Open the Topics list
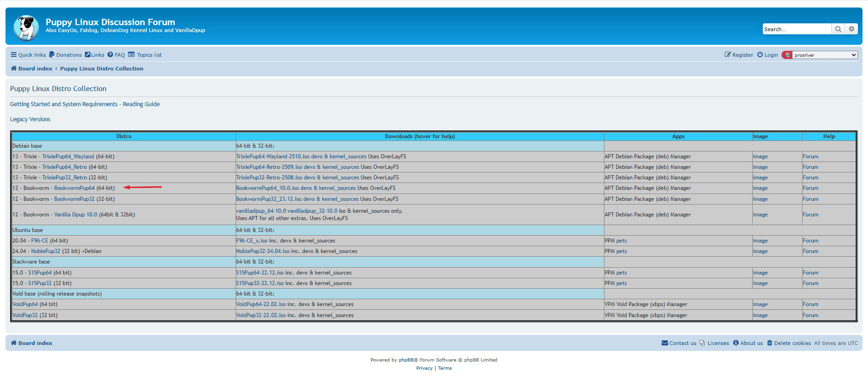 [x=145, y=55]
